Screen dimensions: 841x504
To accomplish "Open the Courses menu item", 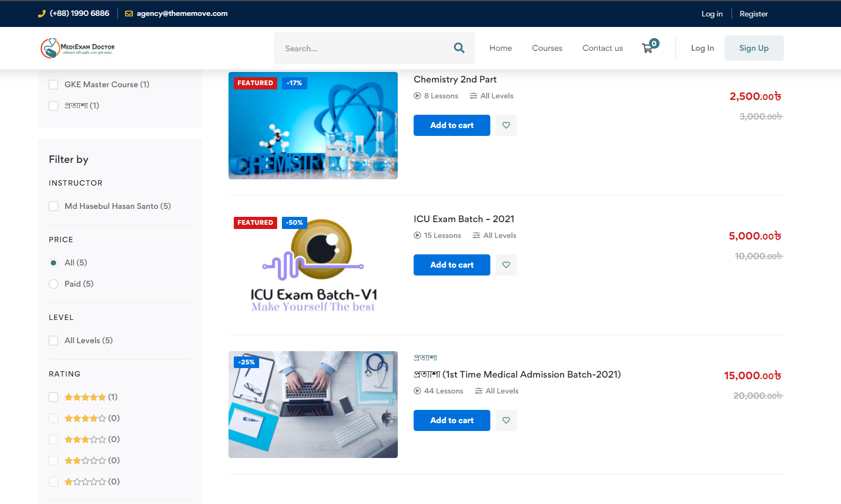I will (x=547, y=48).
